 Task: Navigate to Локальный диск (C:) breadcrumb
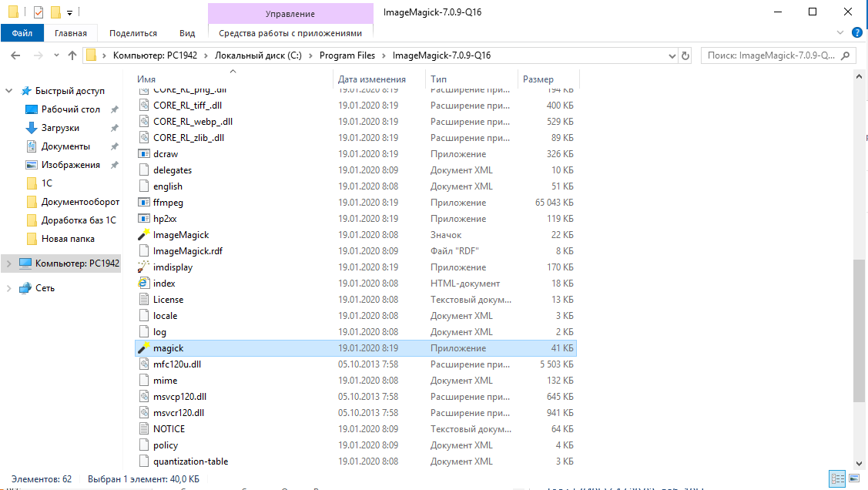click(x=259, y=55)
